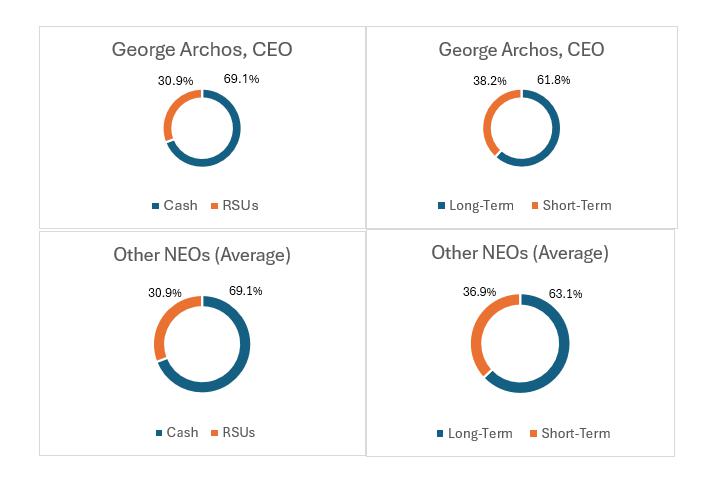The image size is (724, 479).
Task: Click the RSUs legend swatch in CEO chart
Action: [x=214, y=206]
